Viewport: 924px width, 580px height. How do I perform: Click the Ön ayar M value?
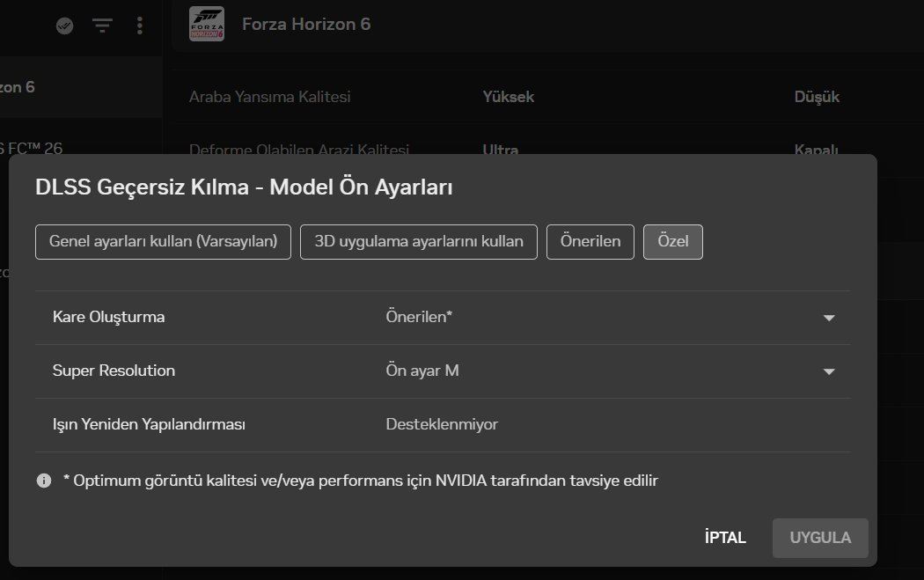[x=422, y=371]
